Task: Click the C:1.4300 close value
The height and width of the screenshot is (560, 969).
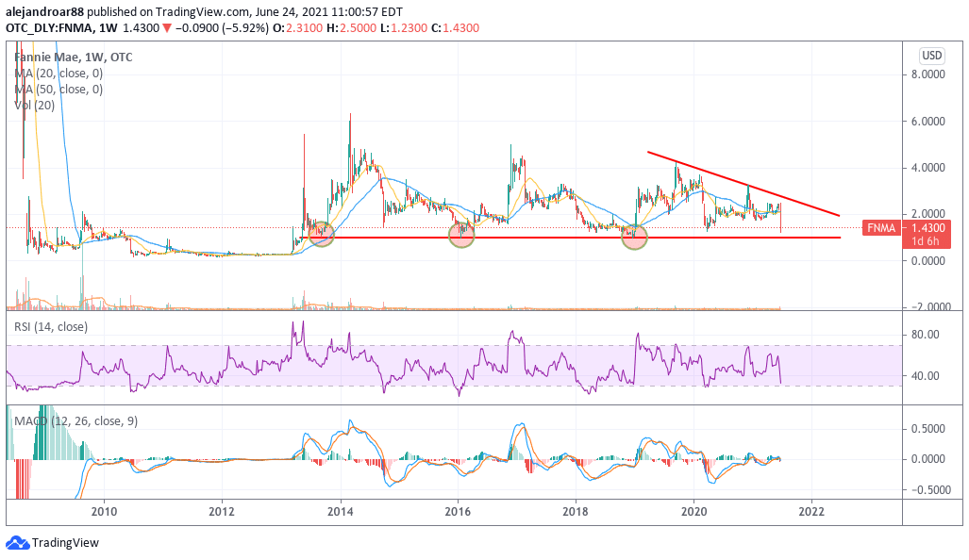Action: (456, 27)
